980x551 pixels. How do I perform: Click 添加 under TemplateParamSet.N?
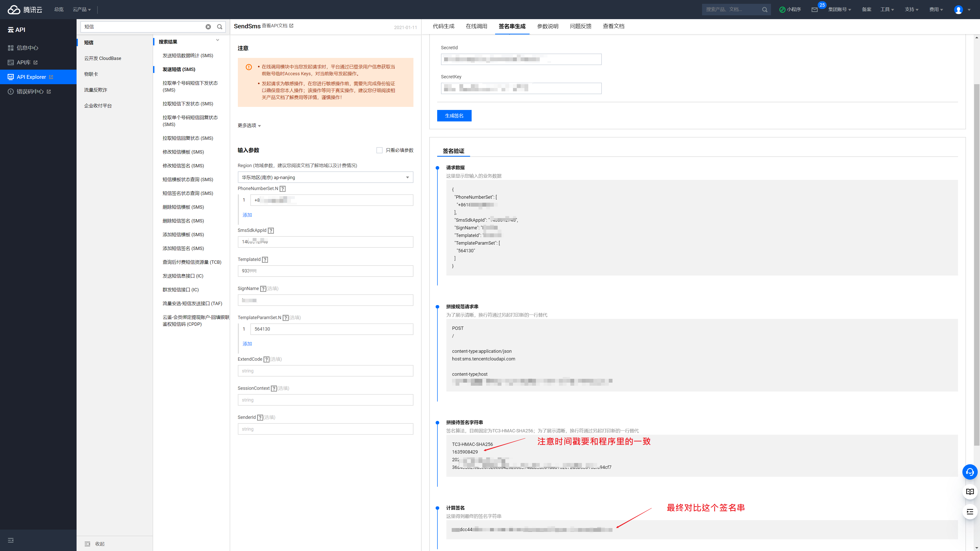click(x=247, y=344)
